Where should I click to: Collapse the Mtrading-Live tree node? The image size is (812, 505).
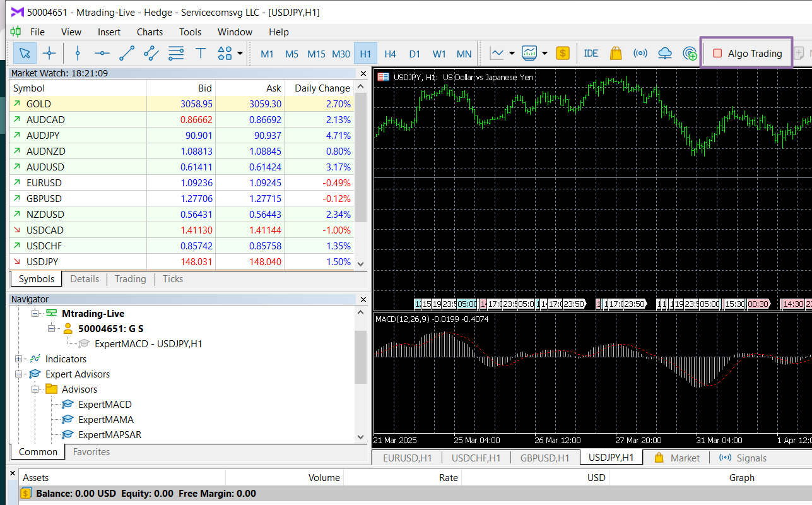[x=35, y=313]
